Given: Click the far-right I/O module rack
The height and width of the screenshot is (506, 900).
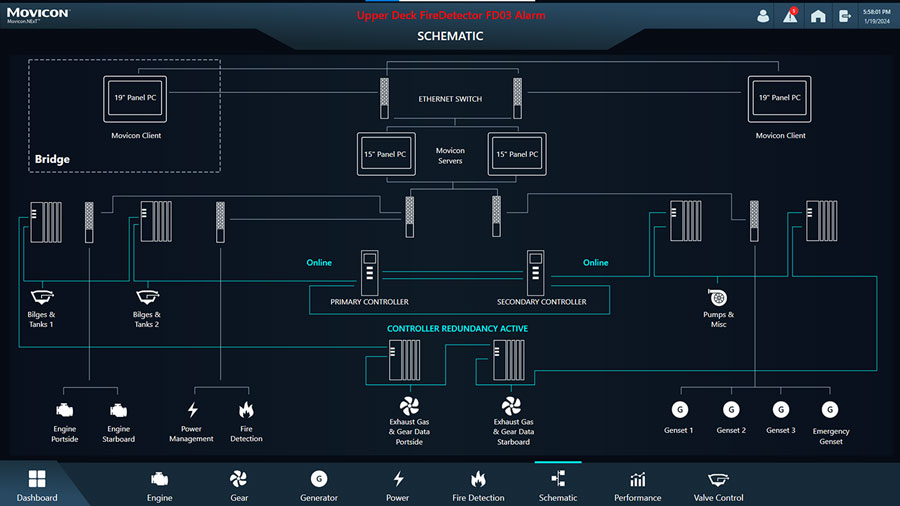Looking at the screenshot, I should (821, 221).
